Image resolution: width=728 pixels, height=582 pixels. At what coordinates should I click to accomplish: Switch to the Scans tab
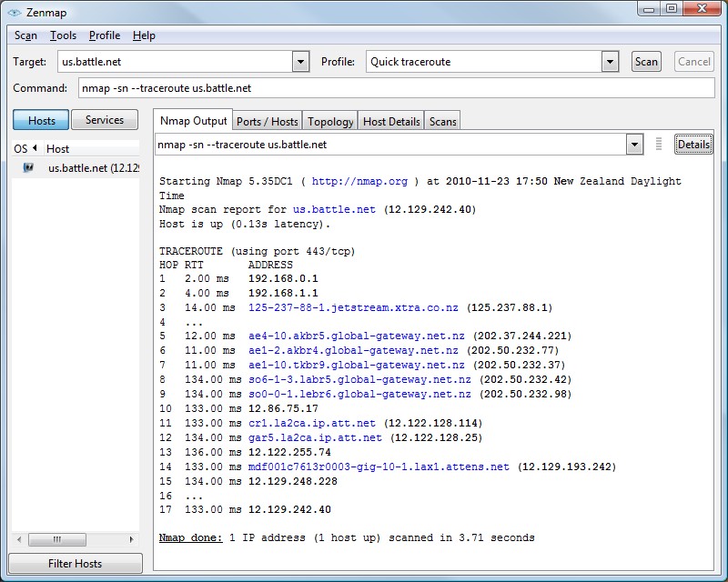coord(443,122)
